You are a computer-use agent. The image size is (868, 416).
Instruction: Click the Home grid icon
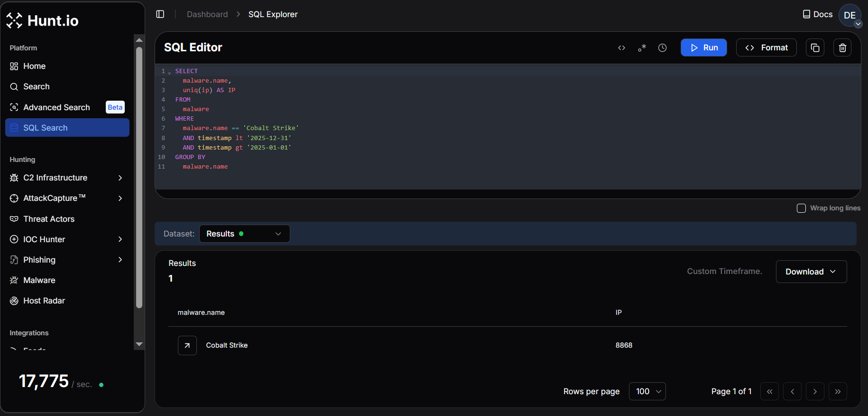pyautogui.click(x=14, y=66)
